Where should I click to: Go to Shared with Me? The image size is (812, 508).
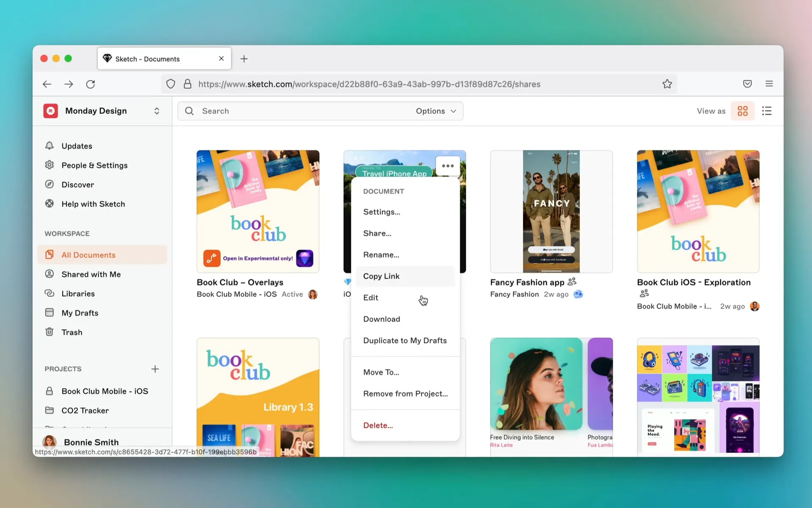[x=91, y=274]
